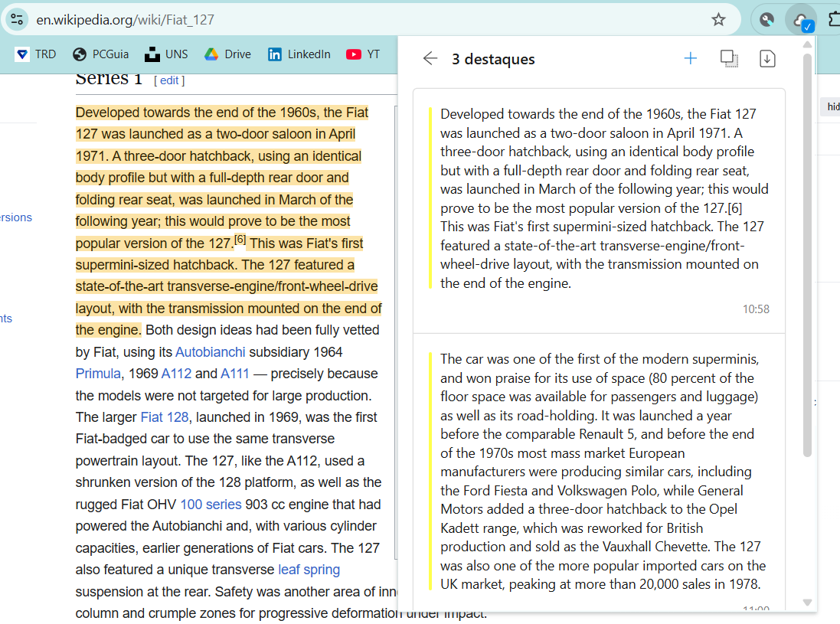Open the Drive bookmark

[x=228, y=54]
